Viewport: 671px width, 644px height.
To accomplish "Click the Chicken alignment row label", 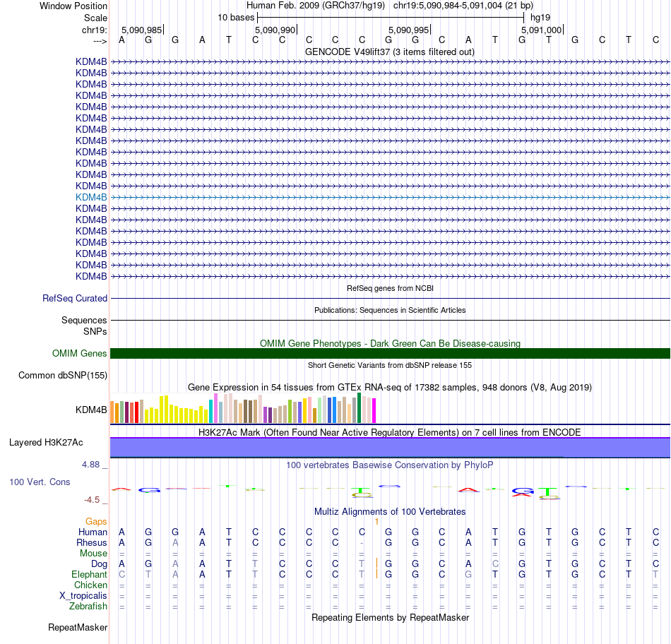I will [90, 585].
